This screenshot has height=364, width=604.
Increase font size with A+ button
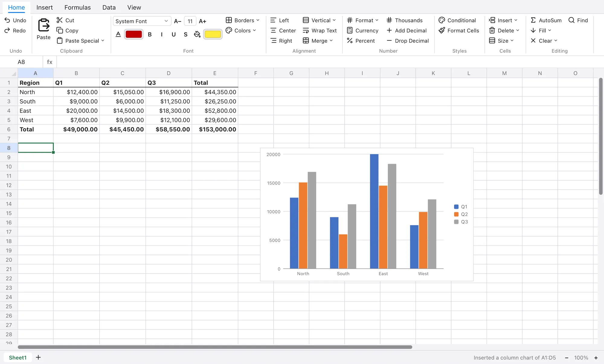[x=202, y=21]
